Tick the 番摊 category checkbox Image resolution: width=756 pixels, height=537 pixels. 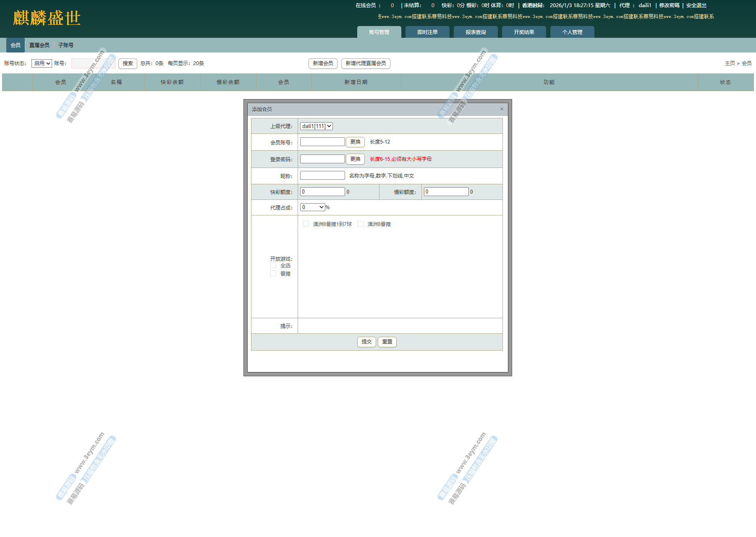(273, 274)
